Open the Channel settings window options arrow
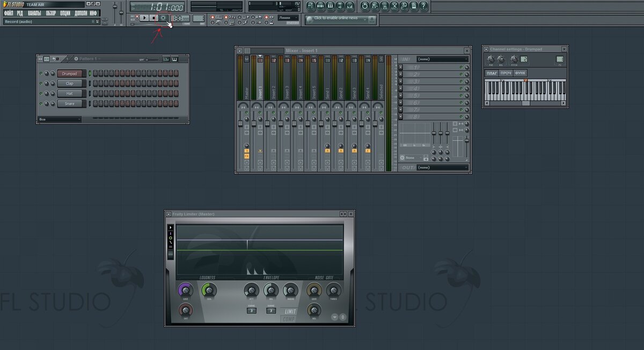 click(x=486, y=49)
